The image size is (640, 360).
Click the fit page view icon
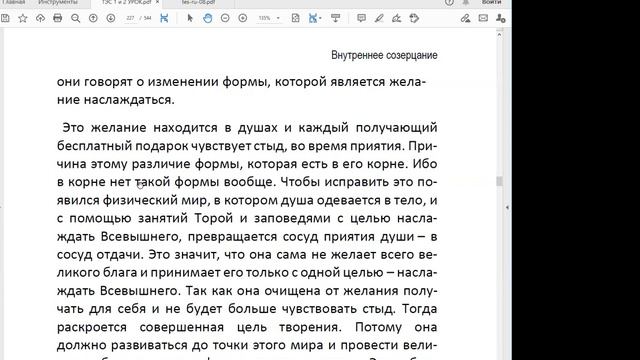click(x=296, y=18)
